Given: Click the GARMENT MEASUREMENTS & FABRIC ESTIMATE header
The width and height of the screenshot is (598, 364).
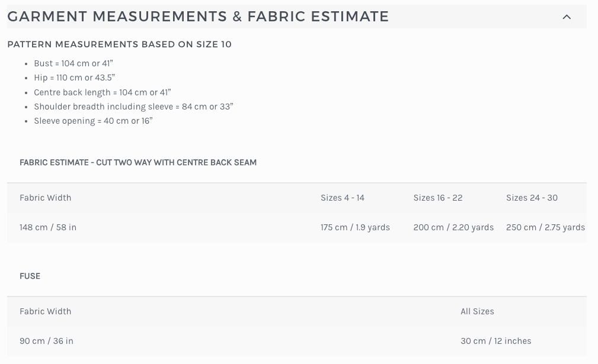Looking at the screenshot, I should (x=198, y=17).
